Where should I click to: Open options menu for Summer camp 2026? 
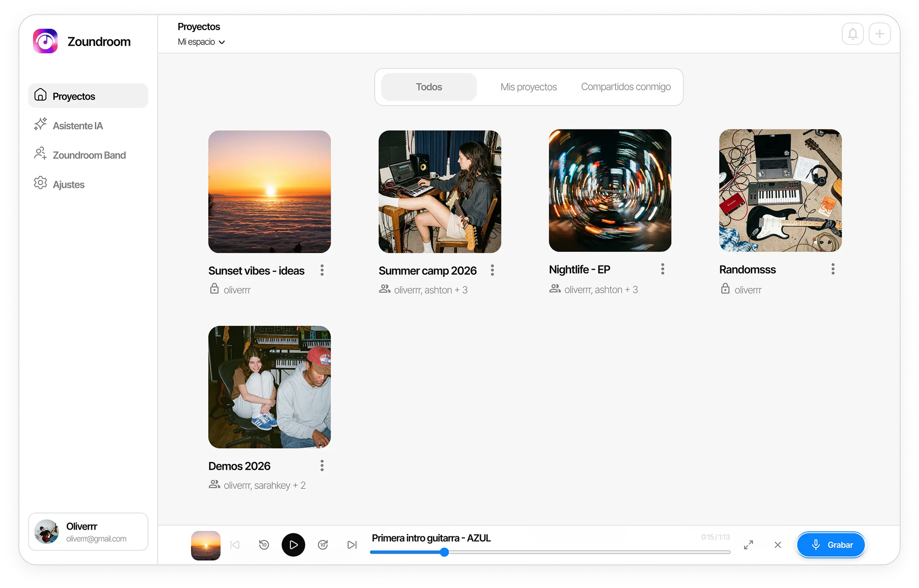(493, 270)
